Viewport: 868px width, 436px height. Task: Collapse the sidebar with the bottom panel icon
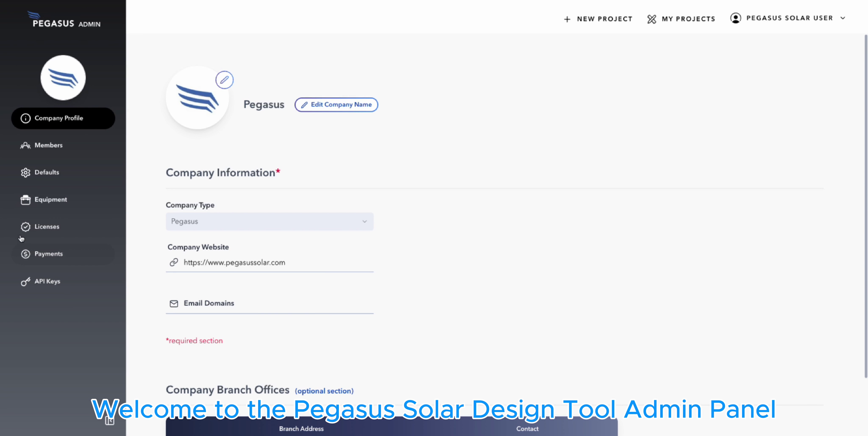tap(110, 421)
